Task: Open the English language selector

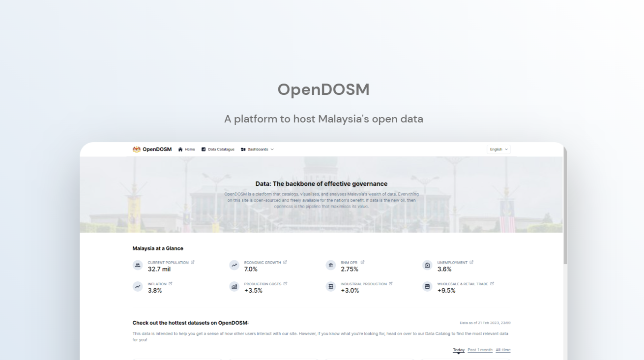Action: click(498, 150)
